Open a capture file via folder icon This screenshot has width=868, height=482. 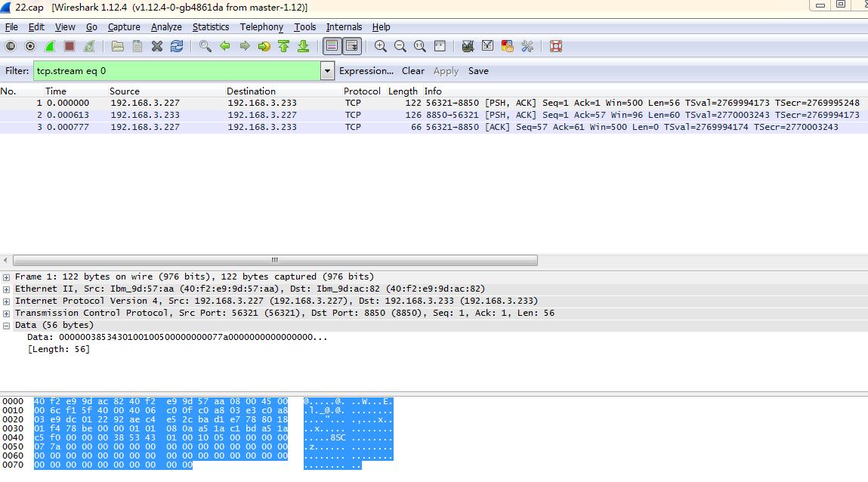point(118,46)
